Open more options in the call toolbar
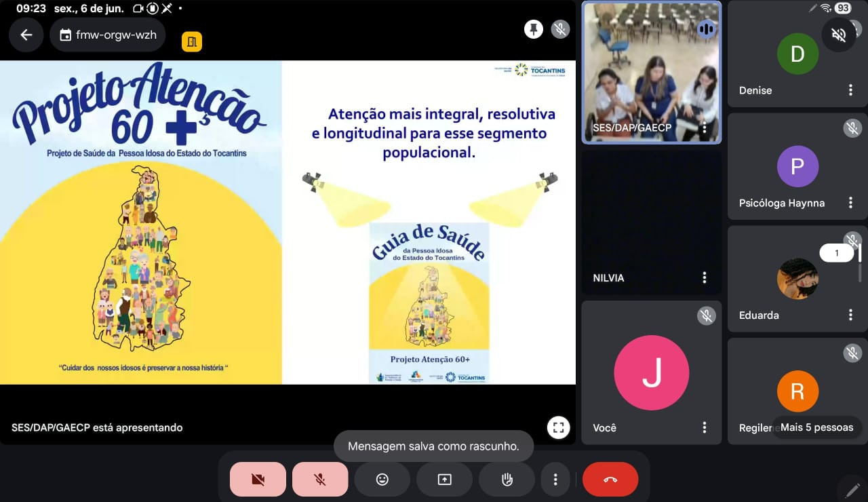Screen dimensions: 868x502 [x=555, y=480]
